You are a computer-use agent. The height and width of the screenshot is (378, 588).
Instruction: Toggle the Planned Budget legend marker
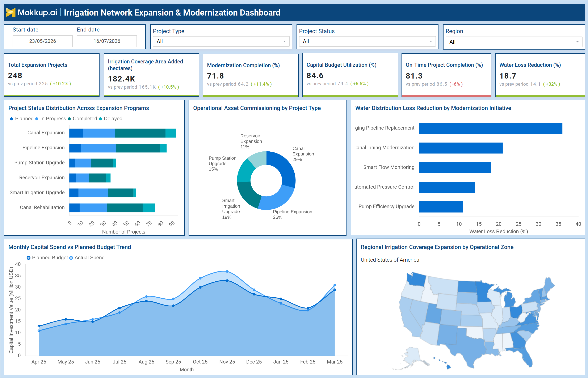(29, 258)
